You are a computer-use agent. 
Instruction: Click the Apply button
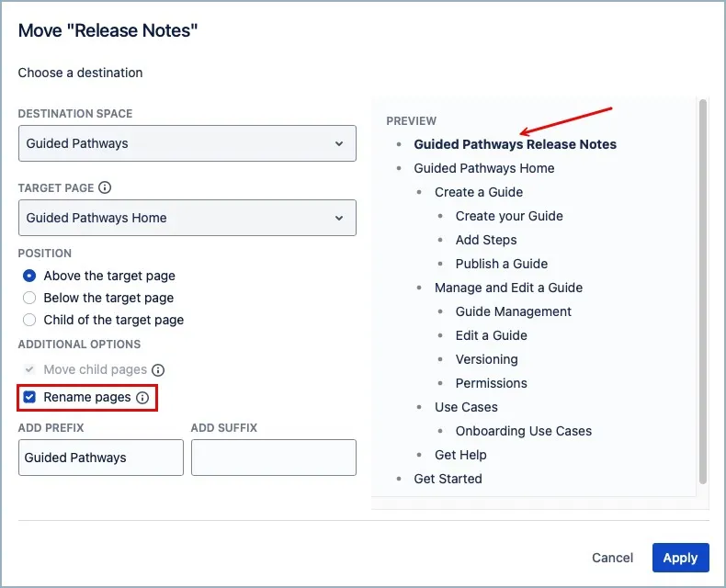681,558
